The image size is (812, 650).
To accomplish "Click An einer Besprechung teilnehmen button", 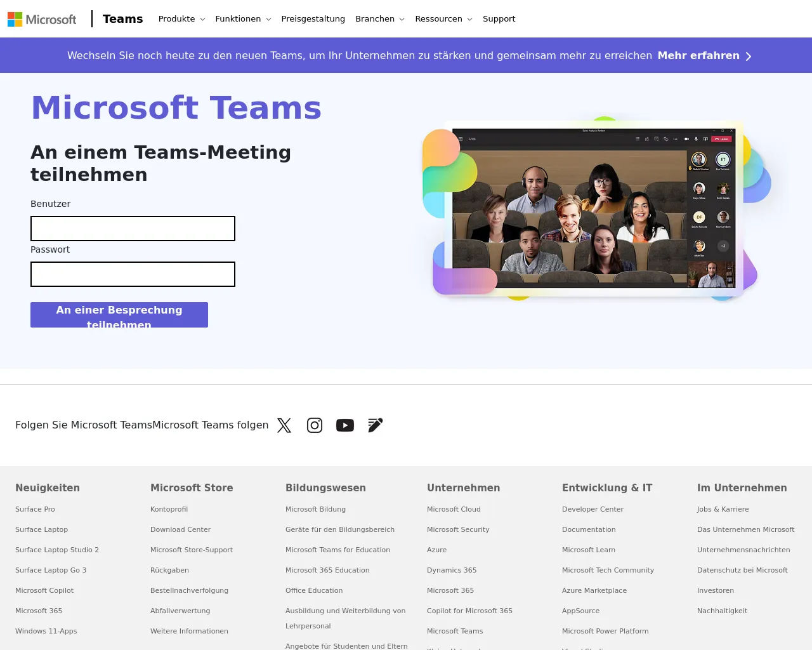I will [x=119, y=315].
